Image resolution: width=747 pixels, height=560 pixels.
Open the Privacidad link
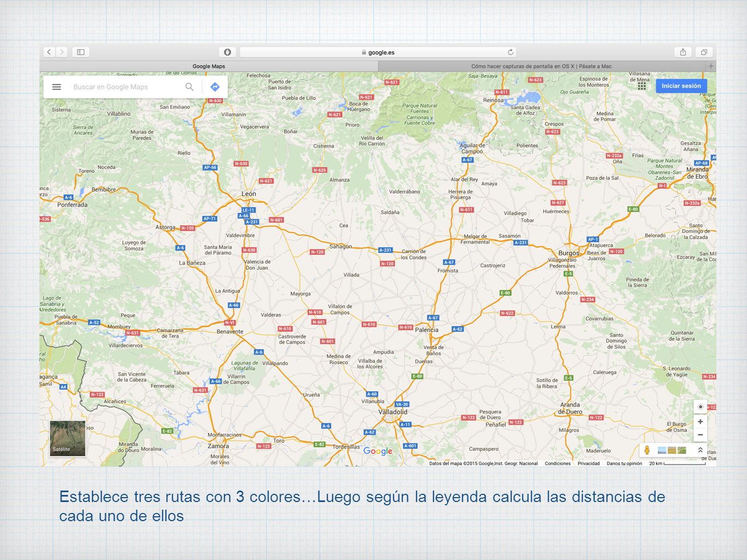[589, 464]
